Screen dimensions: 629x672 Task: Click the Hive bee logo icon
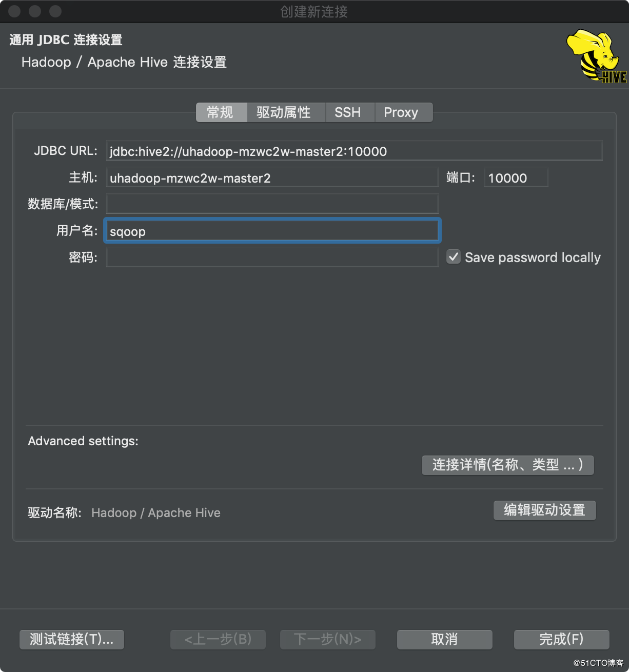pyautogui.click(x=597, y=55)
